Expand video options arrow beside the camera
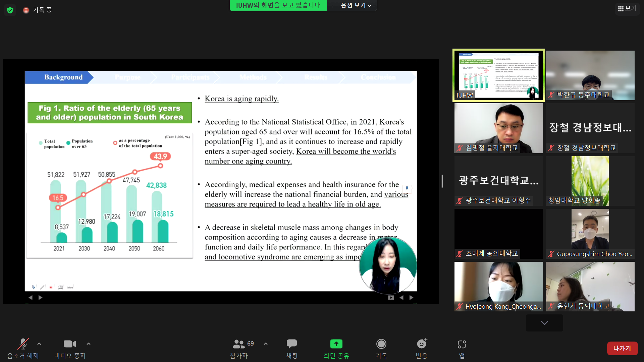644x362 pixels. coord(89,344)
